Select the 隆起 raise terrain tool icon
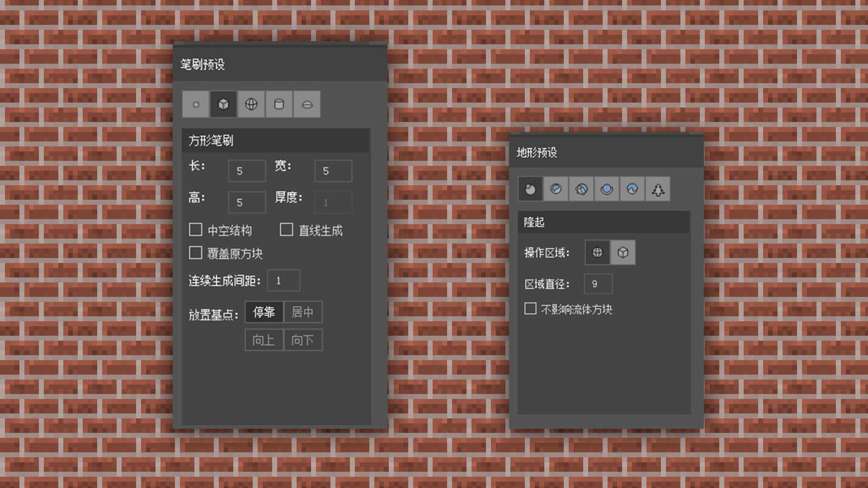Viewport: 868px width, 488px height. 530,189
